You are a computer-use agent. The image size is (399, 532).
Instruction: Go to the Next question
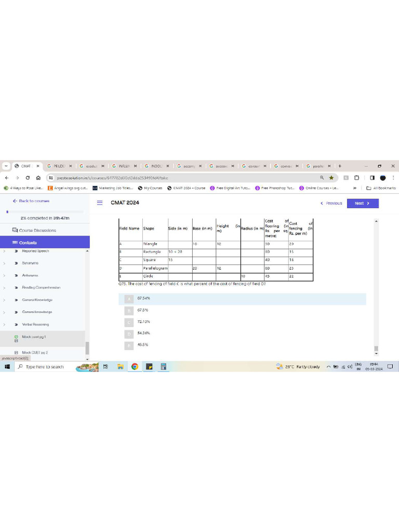click(363, 204)
